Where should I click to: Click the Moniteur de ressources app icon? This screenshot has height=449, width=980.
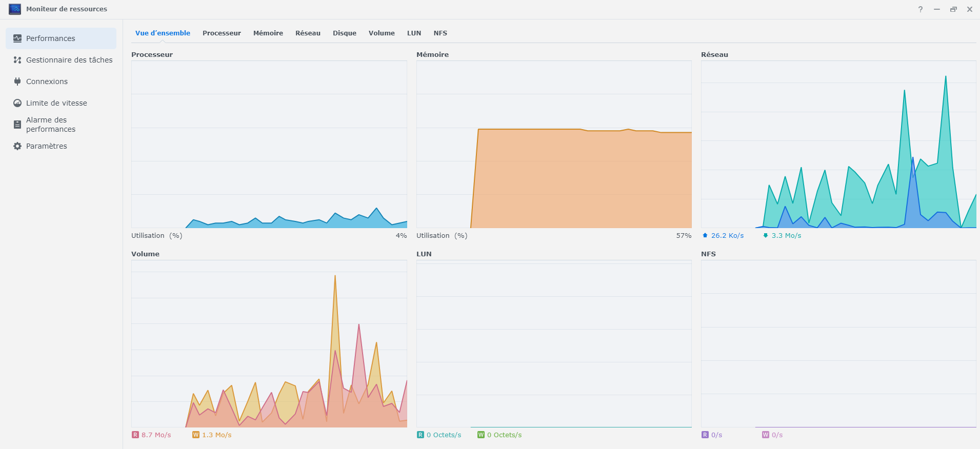tap(15, 9)
